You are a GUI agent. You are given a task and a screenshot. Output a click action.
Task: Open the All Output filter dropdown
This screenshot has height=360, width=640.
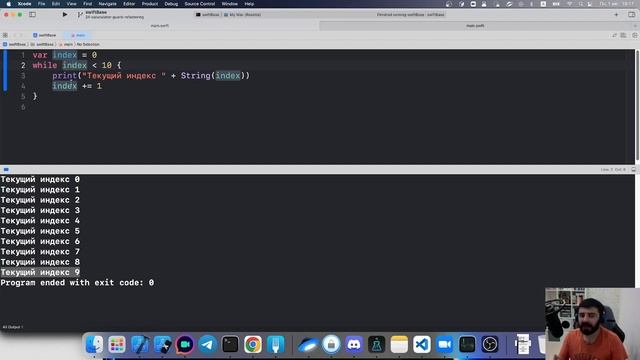coord(13,327)
